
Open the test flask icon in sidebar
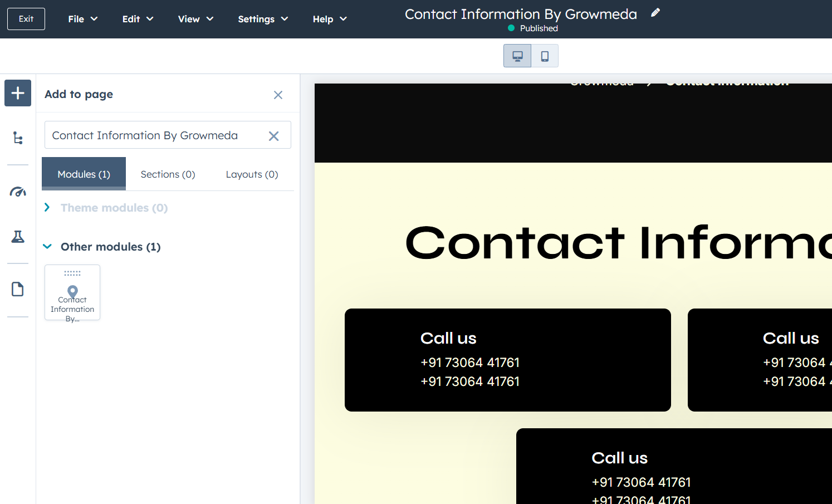pos(18,237)
